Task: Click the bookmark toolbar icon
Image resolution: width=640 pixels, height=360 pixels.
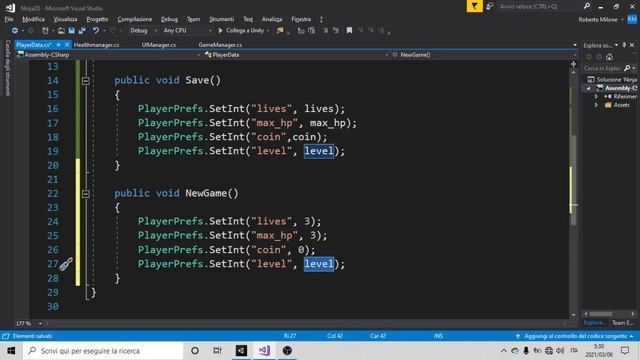Action: click(349, 31)
